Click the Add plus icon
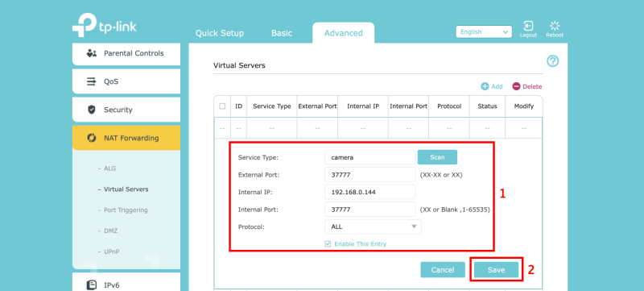644x291 pixels. 485,86
